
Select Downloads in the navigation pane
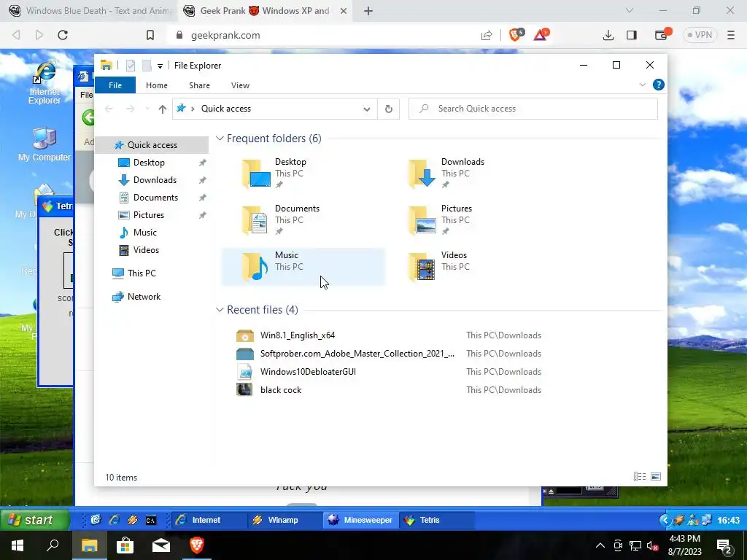click(155, 180)
